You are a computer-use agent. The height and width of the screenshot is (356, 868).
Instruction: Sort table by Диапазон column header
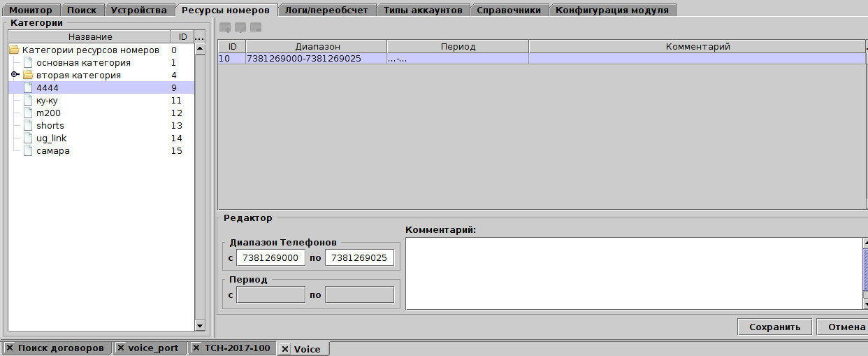317,46
